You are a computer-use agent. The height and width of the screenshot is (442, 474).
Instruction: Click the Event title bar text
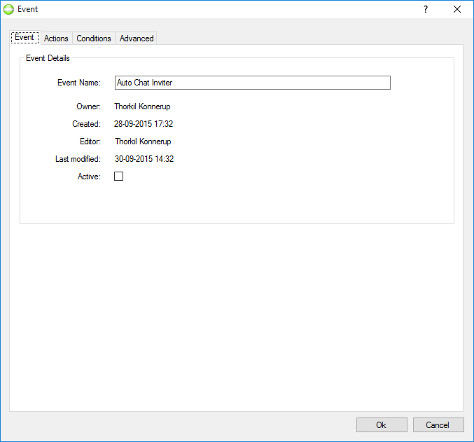click(28, 9)
